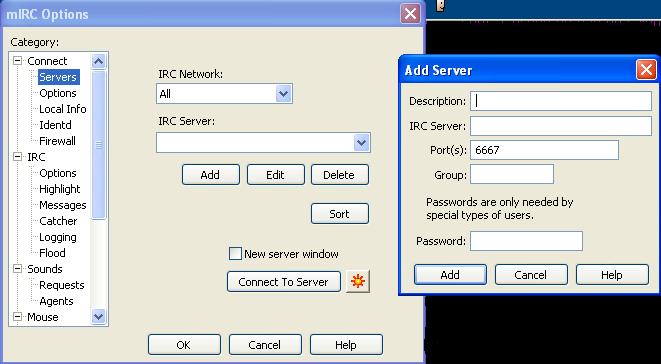Screen dimensions: 661x364
Task: Open Logging settings
Action: pyautogui.click(x=58, y=237)
